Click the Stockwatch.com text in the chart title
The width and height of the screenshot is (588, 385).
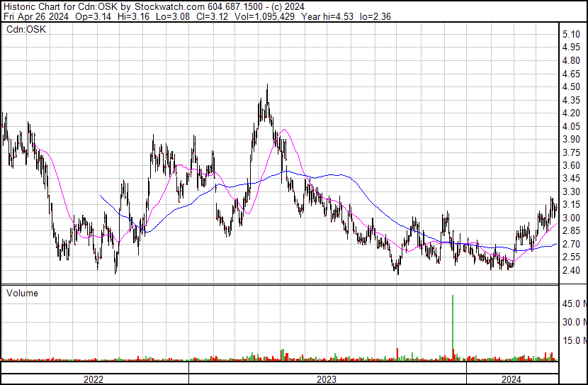[x=170, y=7]
